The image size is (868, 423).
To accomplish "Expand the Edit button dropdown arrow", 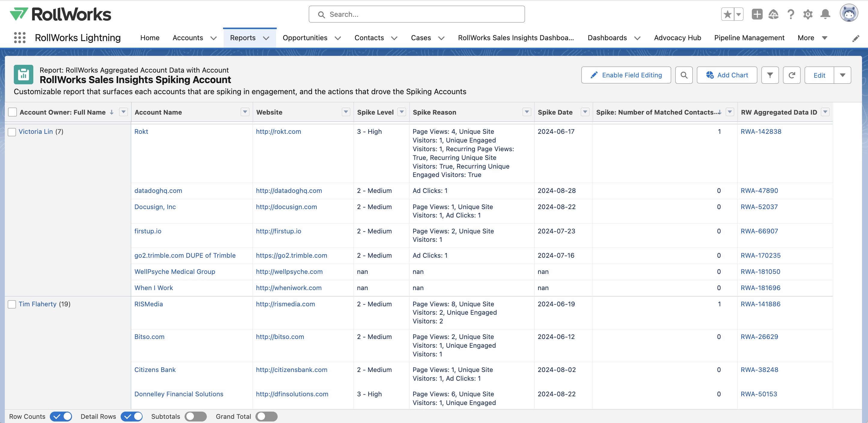I will (842, 75).
